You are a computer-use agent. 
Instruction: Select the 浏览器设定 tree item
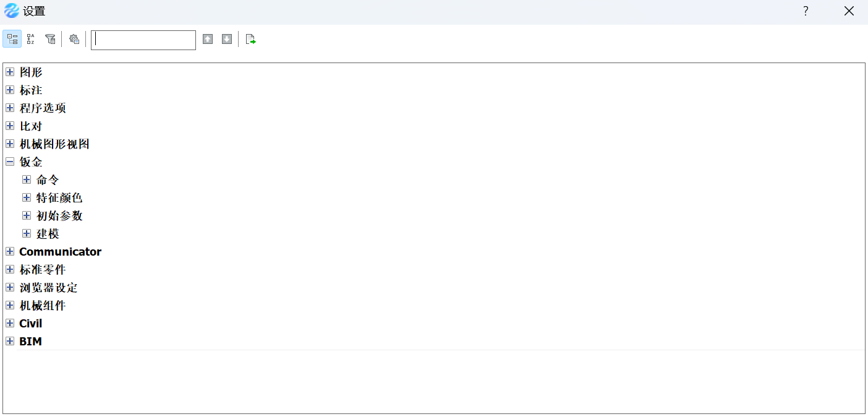[48, 287]
